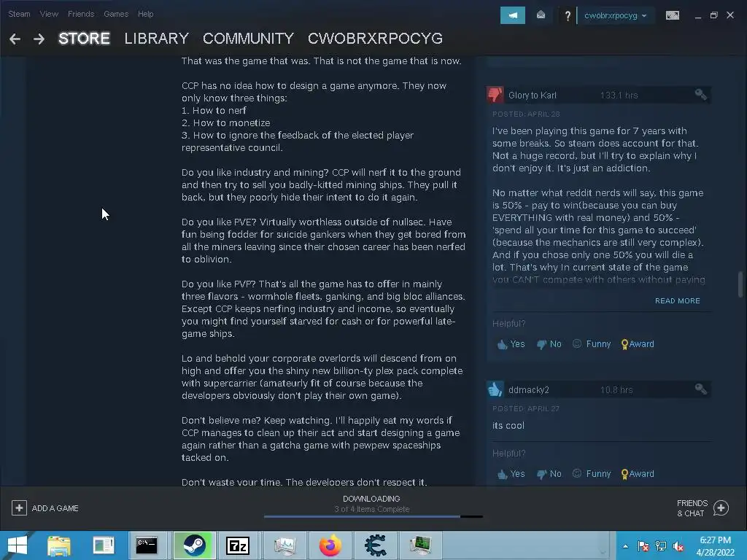Open File Explorer from taskbar

tap(59, 545)
